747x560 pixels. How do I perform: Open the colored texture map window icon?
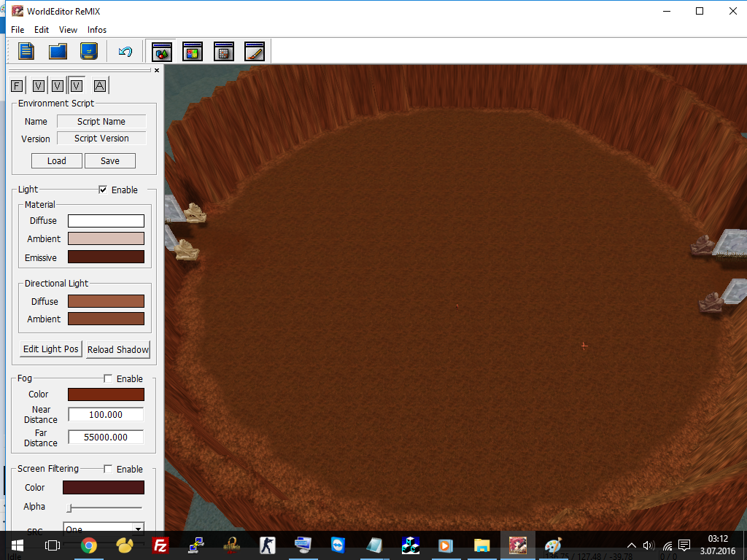[193, 52]
